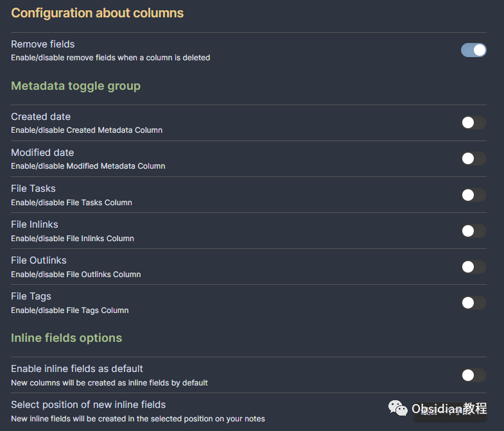Click the 'Remove fields' setting label
The width and height of the screenshot is (504, 431).
43,44
